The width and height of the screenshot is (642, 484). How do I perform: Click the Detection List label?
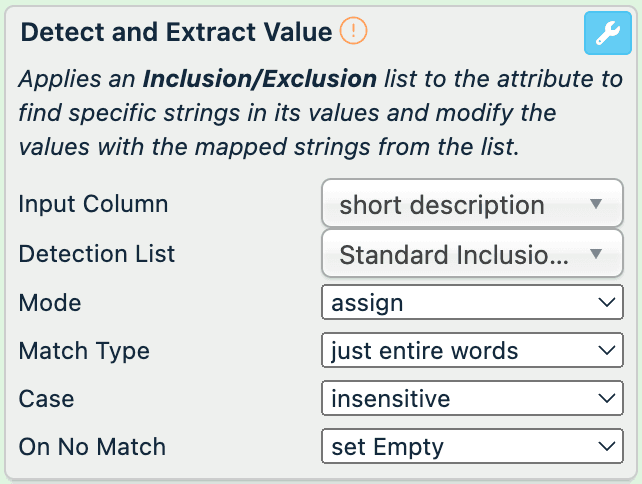[x=97, y=254]
